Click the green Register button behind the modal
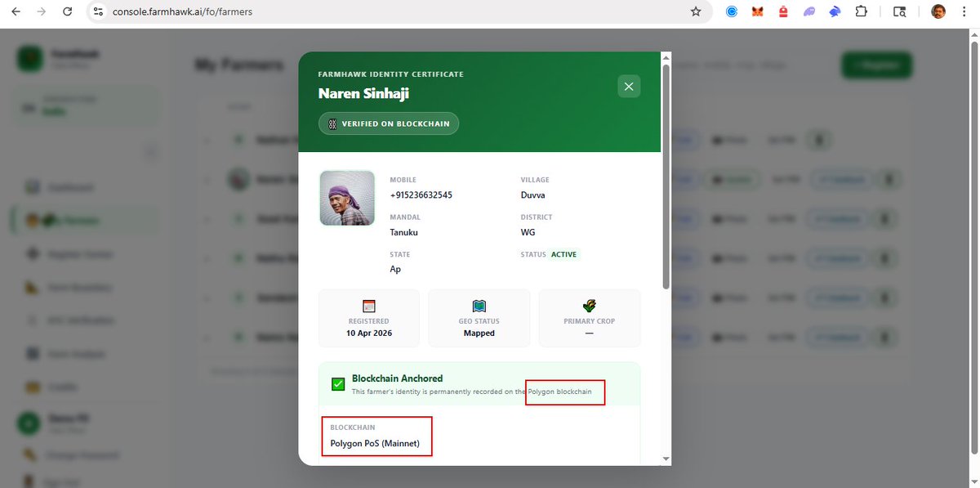 tap(876, 65)
